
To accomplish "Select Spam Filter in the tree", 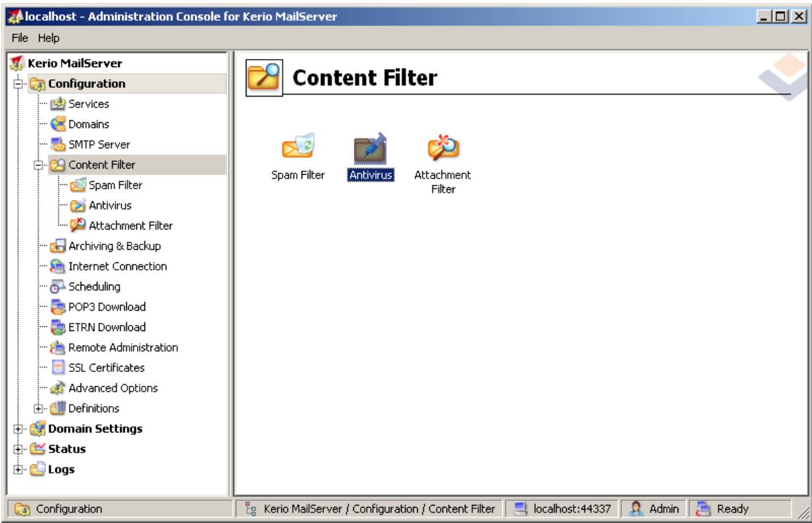I will (x=116, y=185).
